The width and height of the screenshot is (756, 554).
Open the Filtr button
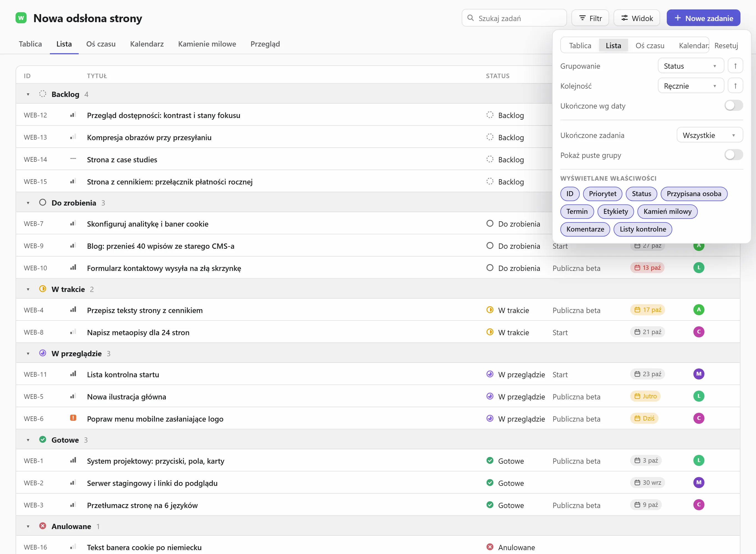pyautogui.click(x=590, y=18)
